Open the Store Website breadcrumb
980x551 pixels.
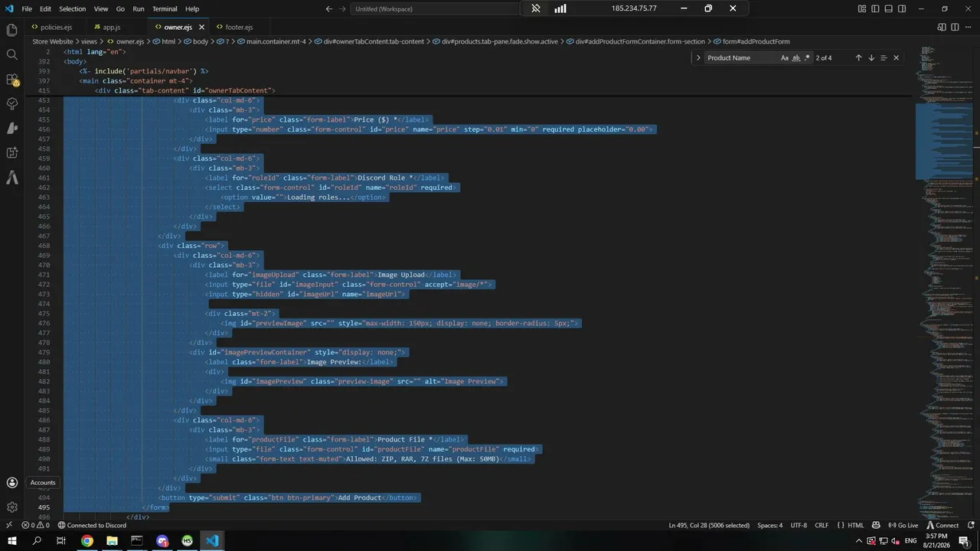click(x=53, y=41)
